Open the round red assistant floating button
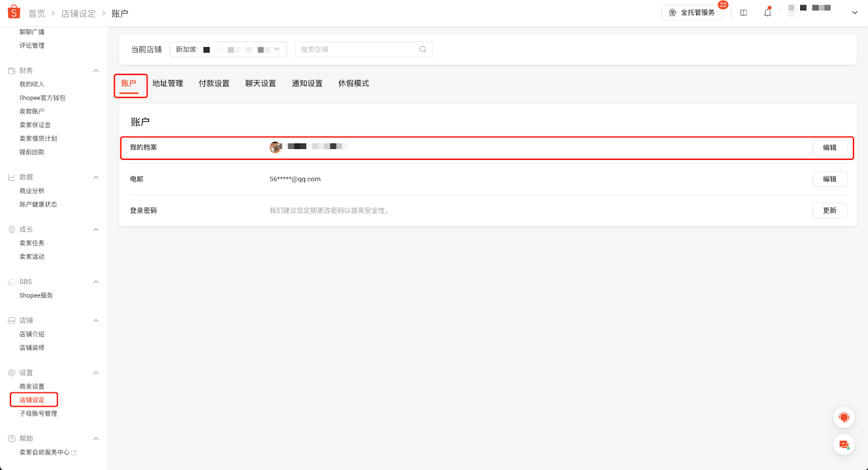 click(x=844, y=417)
